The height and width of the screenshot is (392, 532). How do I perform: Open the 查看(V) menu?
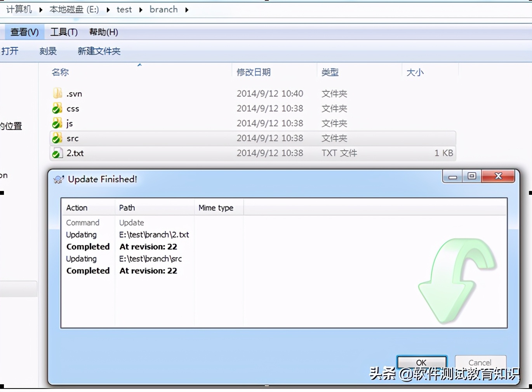pyautogui.click(x=24, y=32)
